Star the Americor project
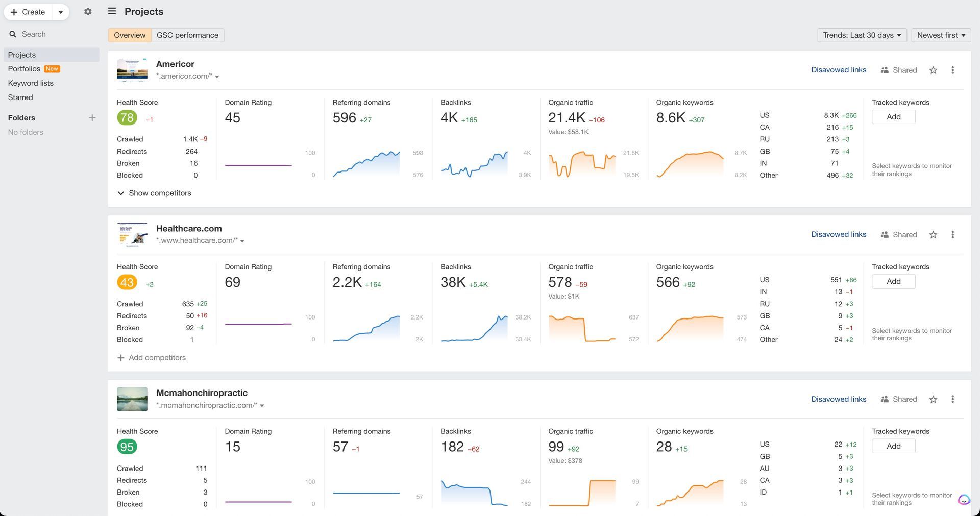Screen dimensions: 980x516 click(x=933, y=70)
